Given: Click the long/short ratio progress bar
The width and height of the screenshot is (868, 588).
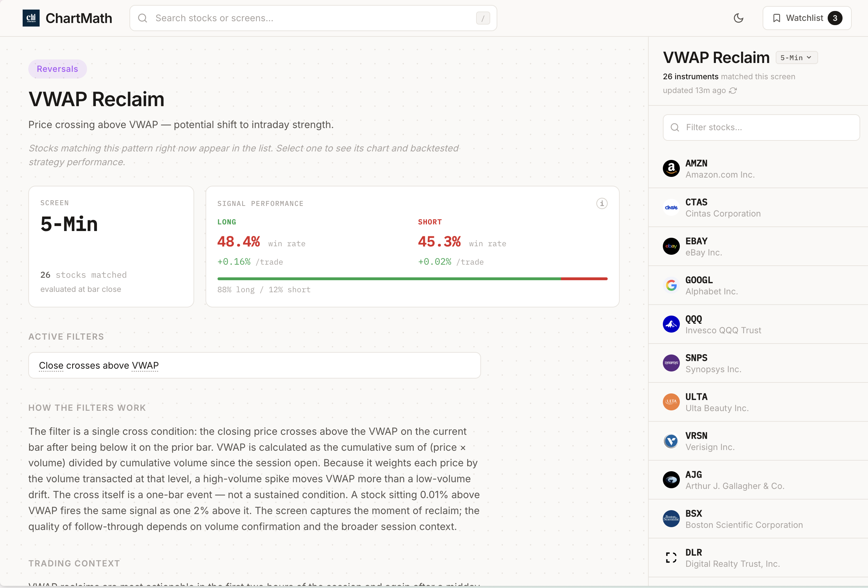Looking at the screenshot, I should (412, 279).
